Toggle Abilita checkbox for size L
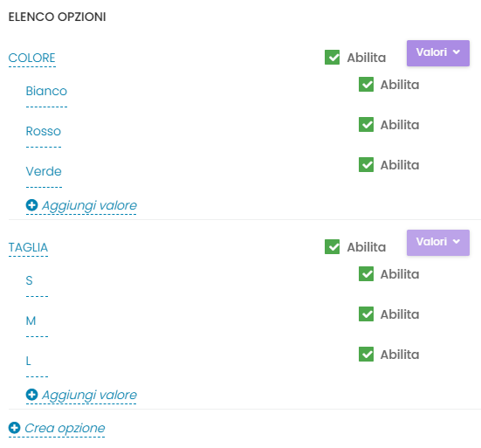The width and height of the screenshot is (481, 448). click(x=367, y=355)
